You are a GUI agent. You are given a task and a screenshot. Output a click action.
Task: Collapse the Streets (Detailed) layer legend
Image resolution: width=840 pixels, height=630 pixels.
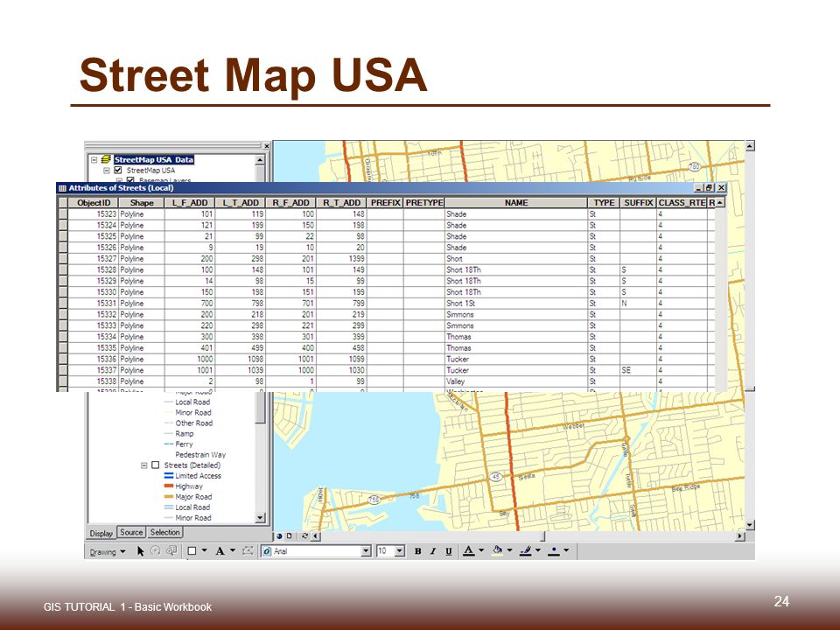tap(143, 465)
